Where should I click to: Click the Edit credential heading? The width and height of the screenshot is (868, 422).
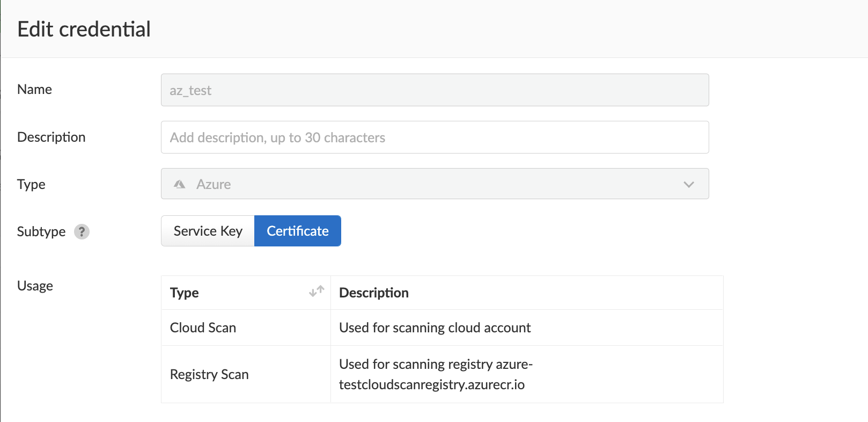point(84,29)
